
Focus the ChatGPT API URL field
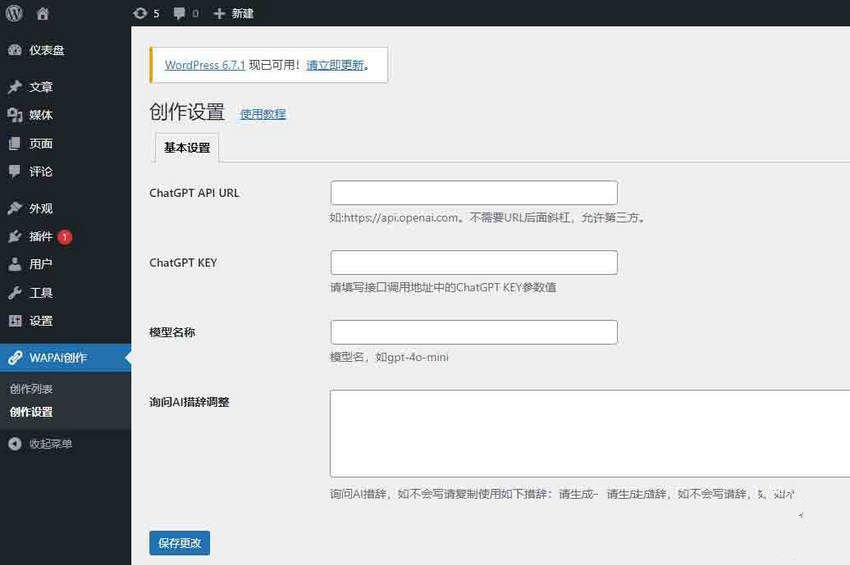[474, 193]
